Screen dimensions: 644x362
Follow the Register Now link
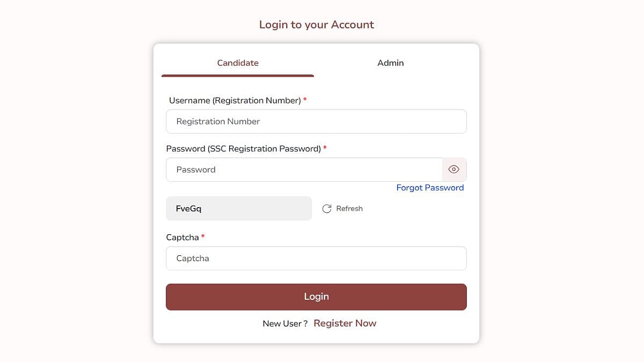(345, 323)
